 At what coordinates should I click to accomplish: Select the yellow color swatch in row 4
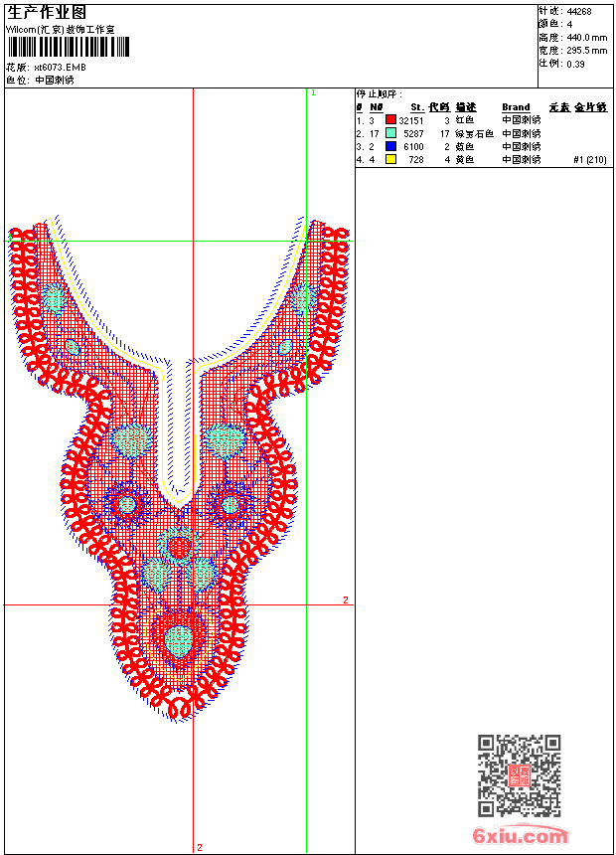tap(390, 159)
